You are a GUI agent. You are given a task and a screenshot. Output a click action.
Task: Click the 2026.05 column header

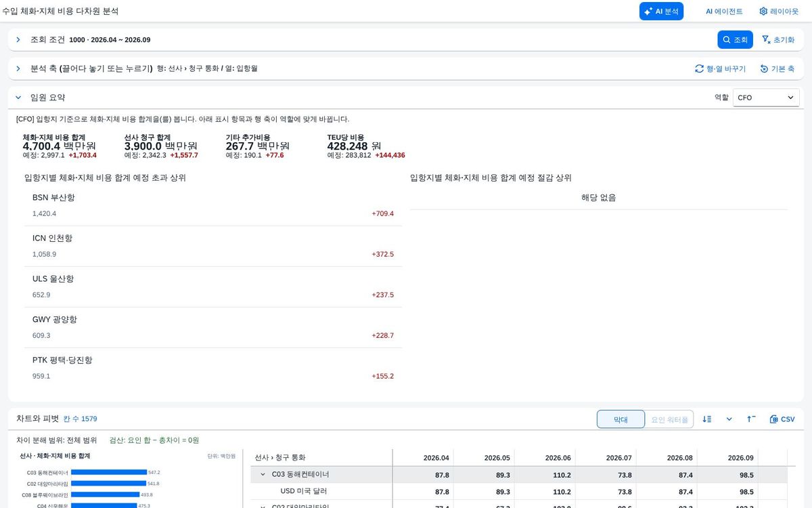(x=484, y=458)
